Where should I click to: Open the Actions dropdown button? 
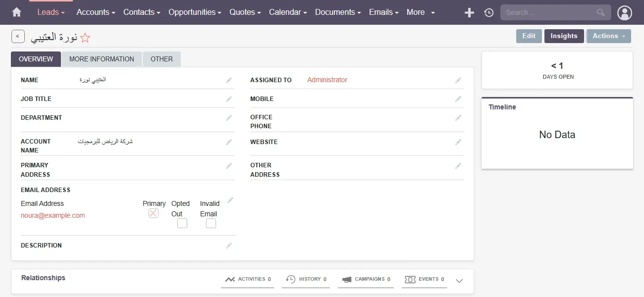click(x=609, y=36)
